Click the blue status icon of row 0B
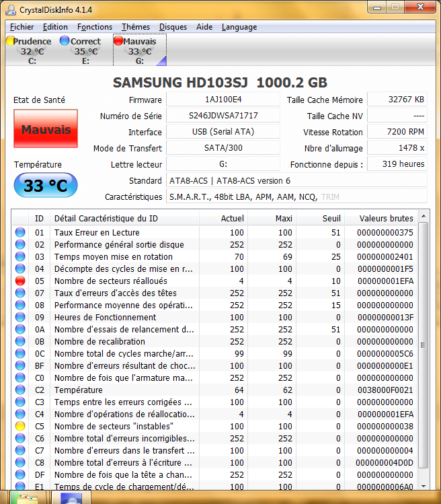The image size is (441, 504). pyautogui.click(x=20, y=341)
